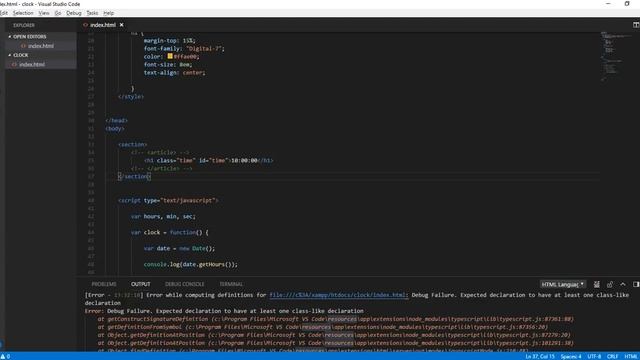Click the 'font-family' CSS property line
640x360 pixels.
pyautogui.click(x=184, y=49)
